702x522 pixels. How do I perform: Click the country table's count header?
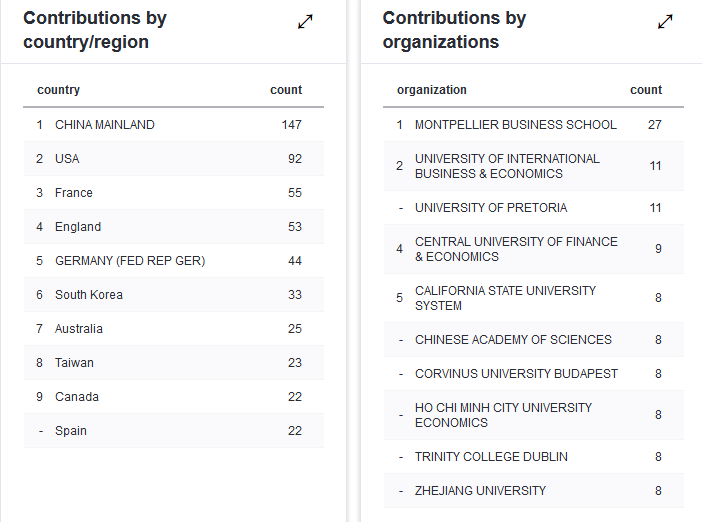point(286,90)
